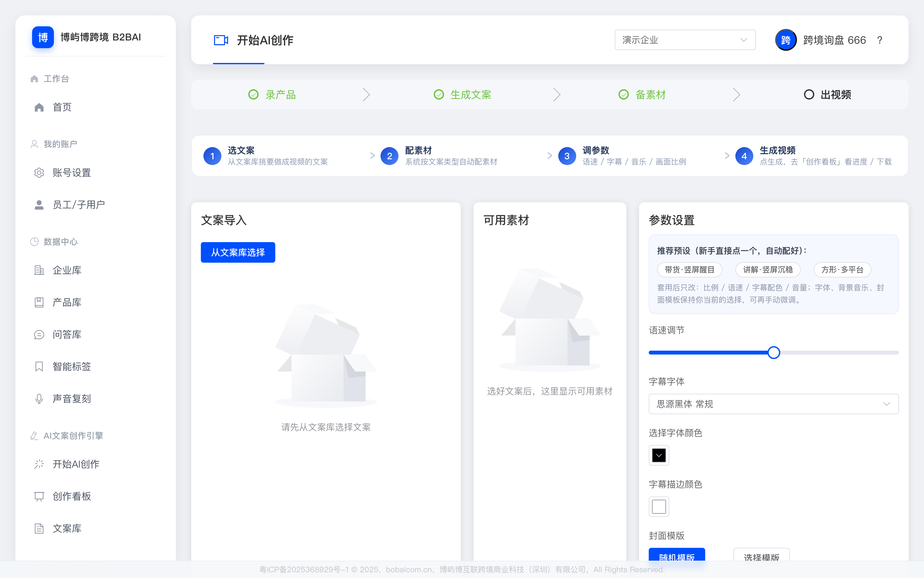Click the gear icon for 账号设置
This screenshot has width=924, height=578.
click(39, 173)
